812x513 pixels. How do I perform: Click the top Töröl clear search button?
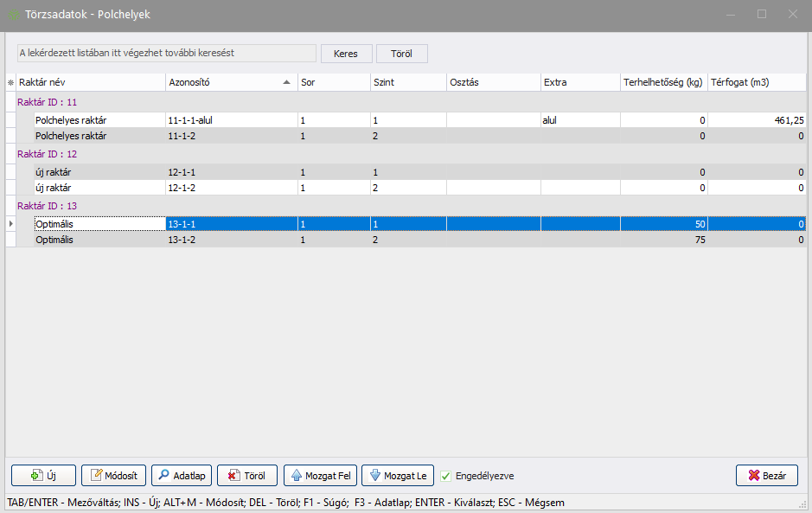pos(401,54)
